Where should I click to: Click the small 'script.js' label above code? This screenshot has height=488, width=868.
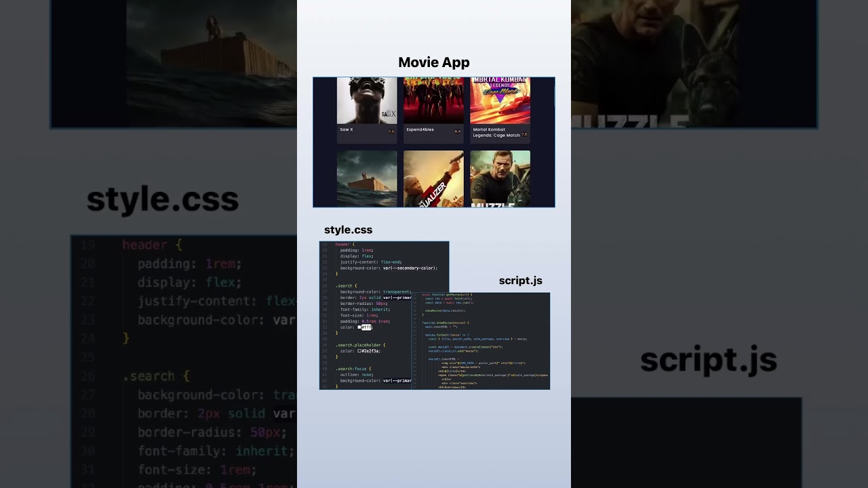point(521,281)
